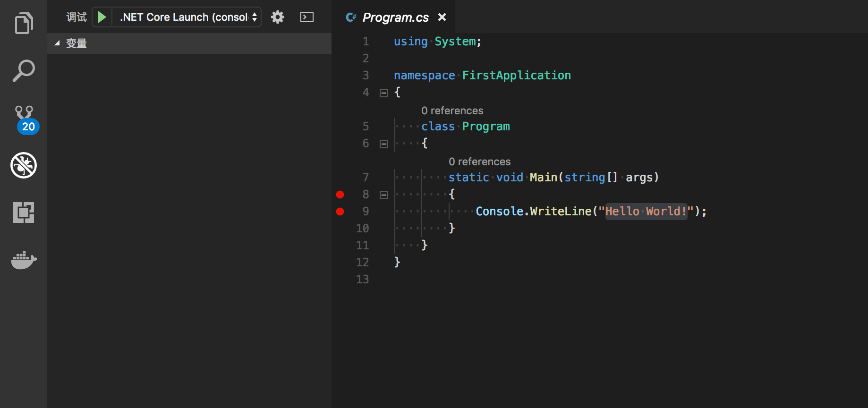The width and height of the screenshot is (868, 408).
Task: Close the Program.cs tab
Action: (x=442, y=17)
